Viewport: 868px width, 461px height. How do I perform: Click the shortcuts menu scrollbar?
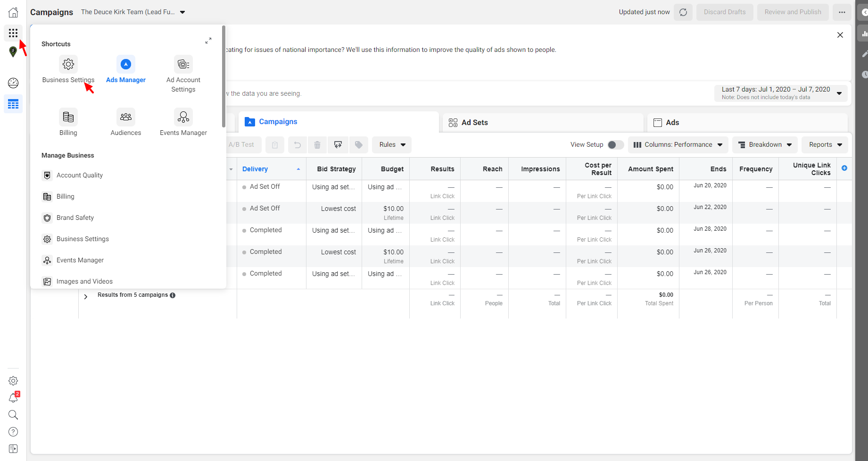pos(223,76)
